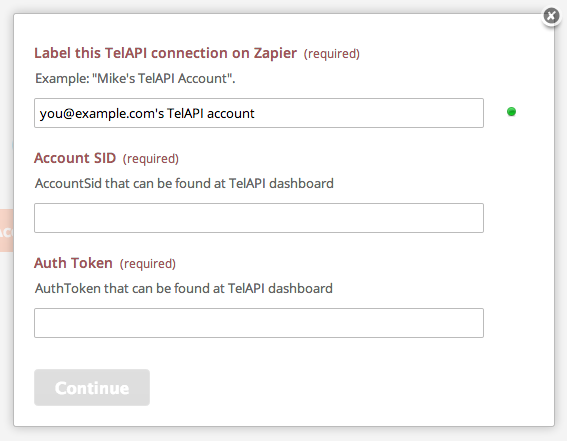Click the green status dot indicator
567x441 pixels.
pos(511,112)
